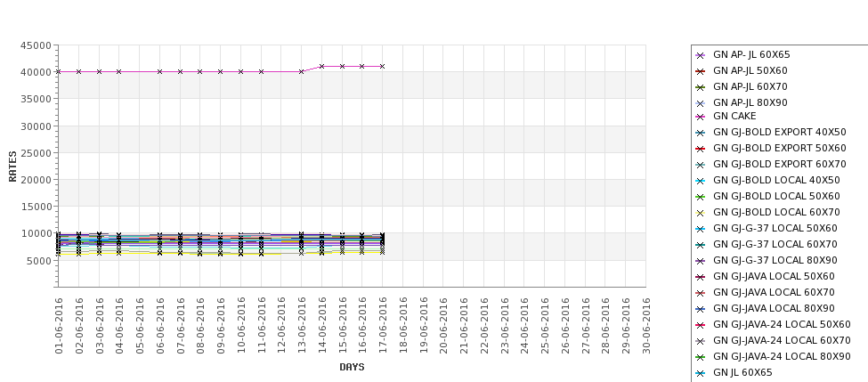Click GN CAKE data point on 06-06-2016

pos(159,71)
